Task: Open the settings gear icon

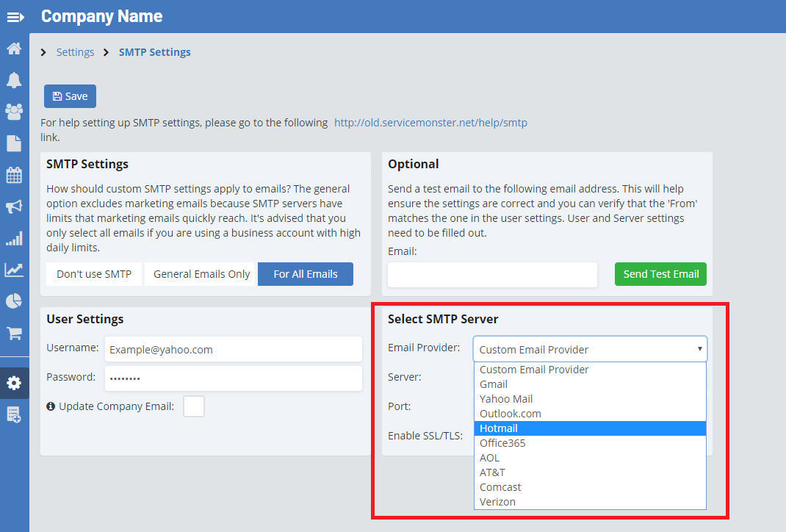Action: point(14,383)
